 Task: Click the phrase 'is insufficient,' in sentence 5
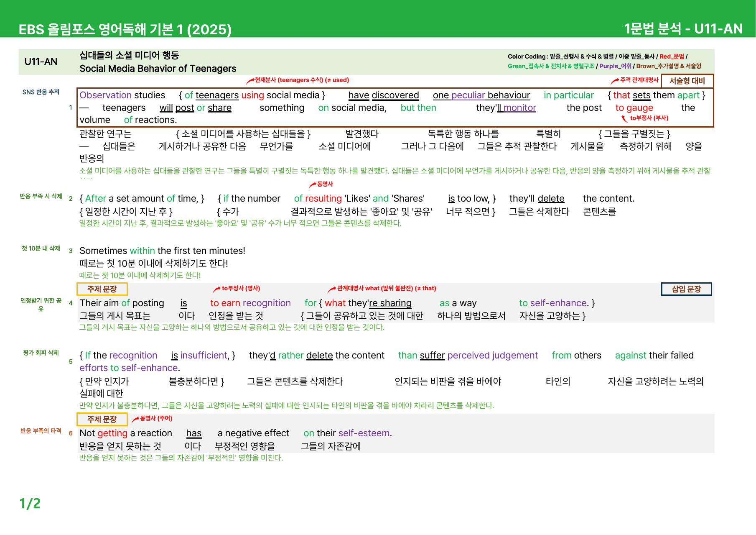click(201, 356)
